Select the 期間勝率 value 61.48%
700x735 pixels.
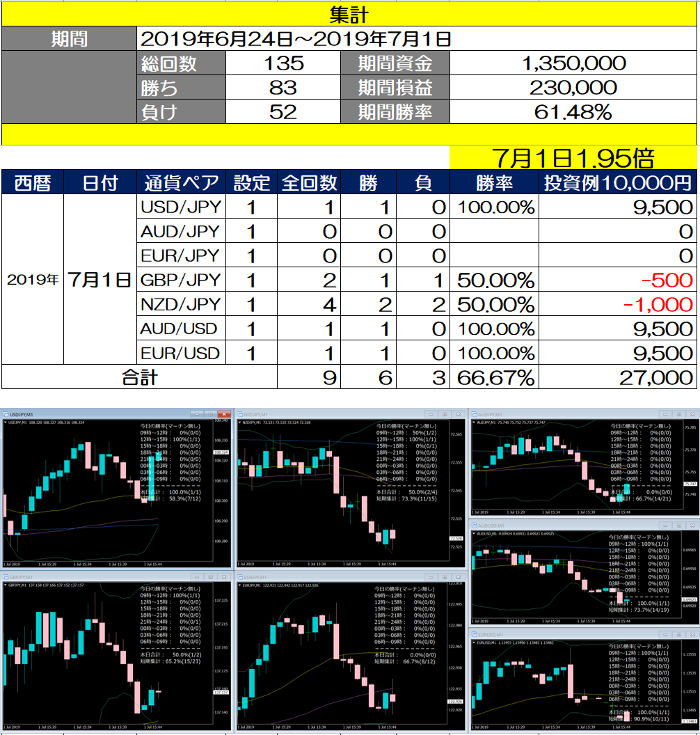pos(573,111)
